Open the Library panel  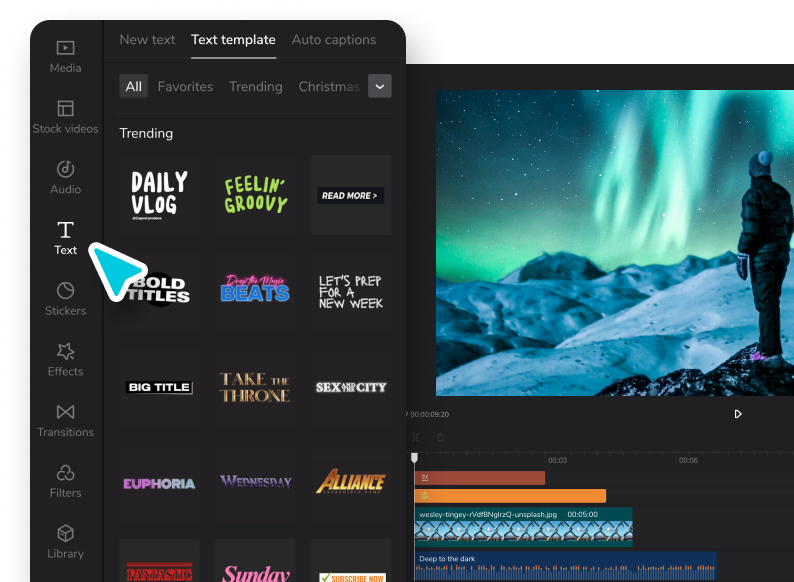[x=65, y=542]
